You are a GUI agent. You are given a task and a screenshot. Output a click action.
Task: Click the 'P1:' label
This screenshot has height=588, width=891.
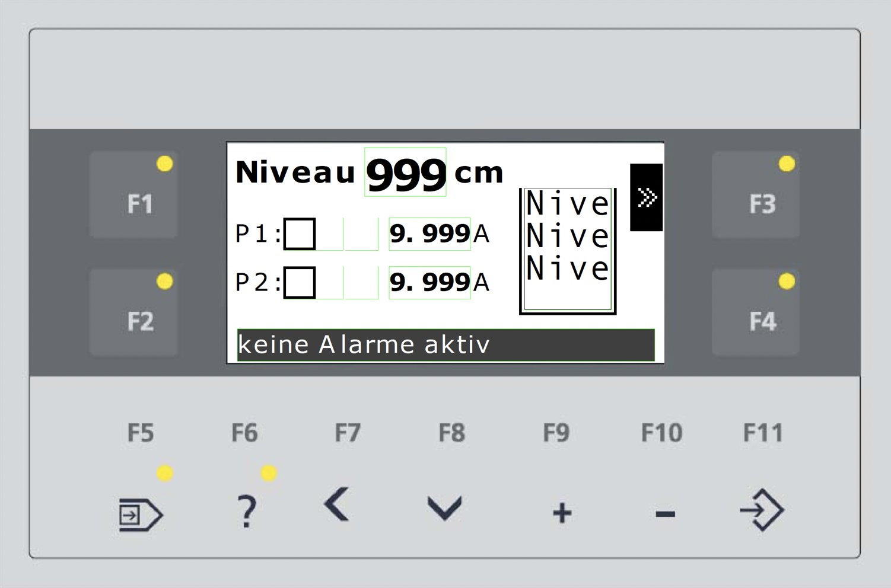point(258,234)
